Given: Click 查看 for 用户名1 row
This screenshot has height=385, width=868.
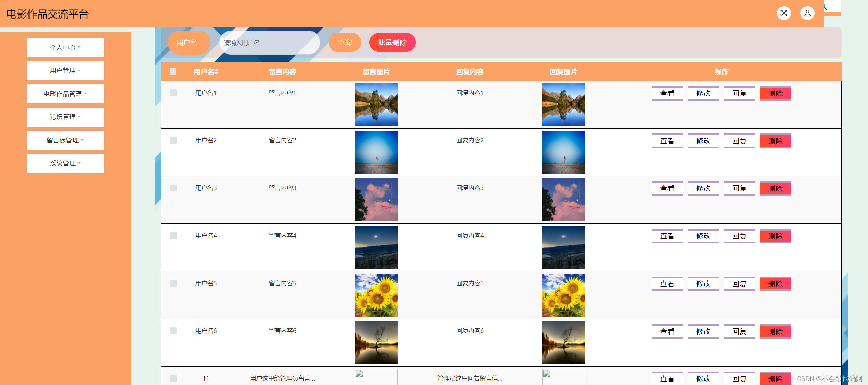Looking at the screenshot, I should pyautogui.click(x=667, y=93).
